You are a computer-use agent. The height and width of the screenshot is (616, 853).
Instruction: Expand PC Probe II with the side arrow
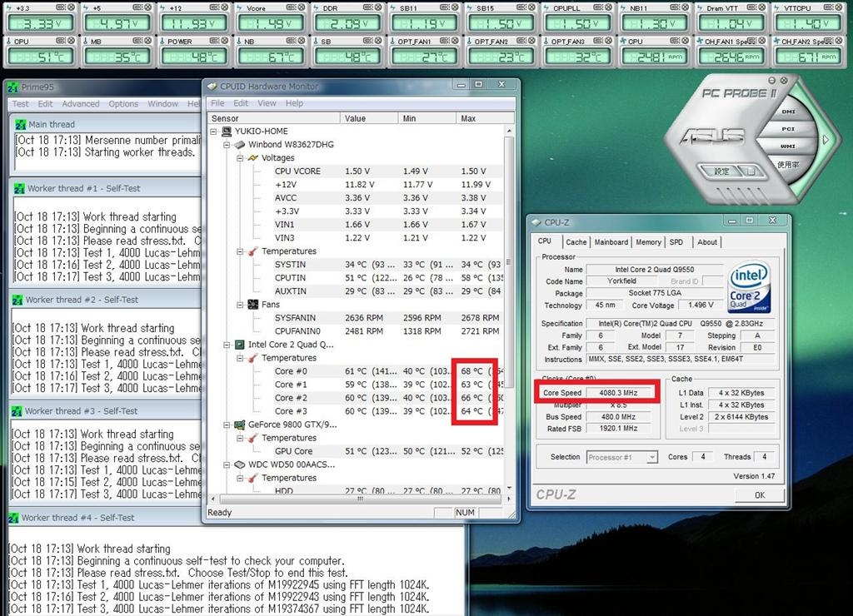click(x=826, y=140)
